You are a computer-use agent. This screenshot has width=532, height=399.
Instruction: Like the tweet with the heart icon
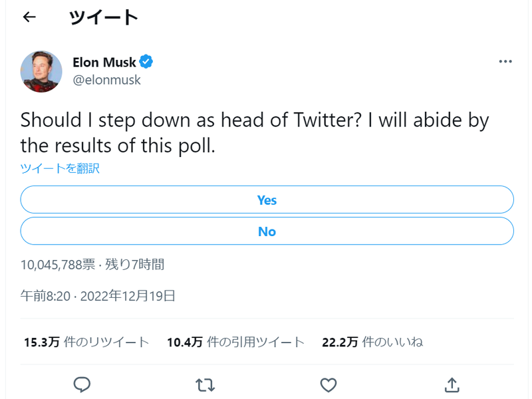(x=329, y=384)
